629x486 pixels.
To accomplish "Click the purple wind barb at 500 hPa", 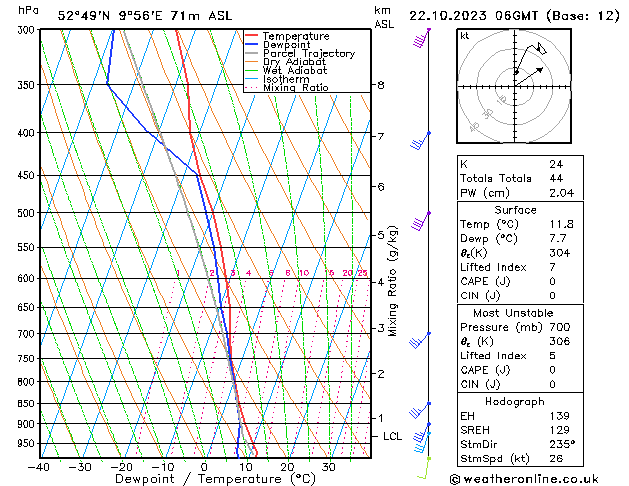I will 421,220.
